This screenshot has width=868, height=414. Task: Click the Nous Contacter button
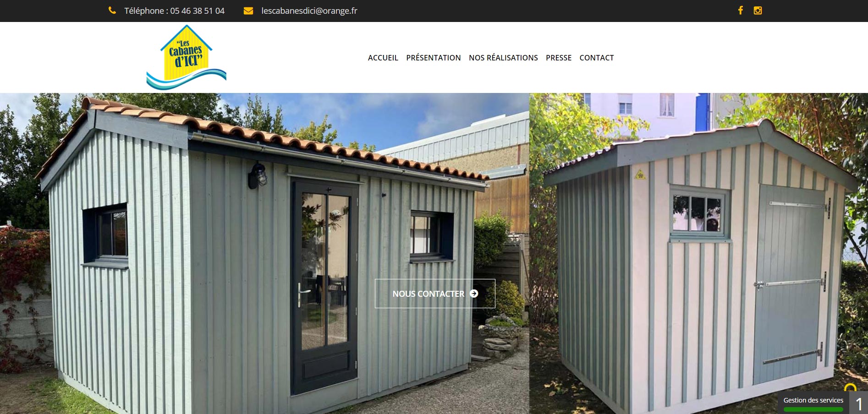pyautogui.click(x=435, y=294)
